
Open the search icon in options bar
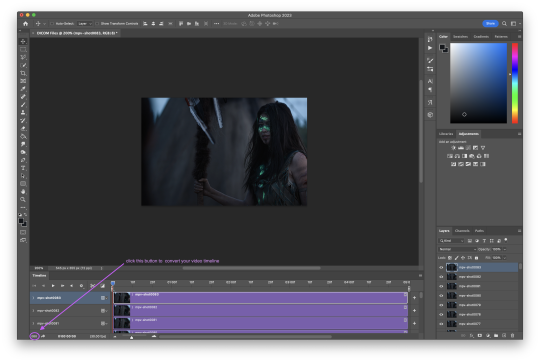(x=504, y=23)
